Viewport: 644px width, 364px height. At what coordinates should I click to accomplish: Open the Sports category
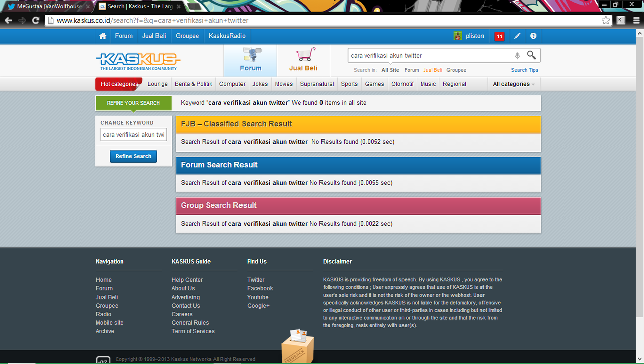coord(349,84)
